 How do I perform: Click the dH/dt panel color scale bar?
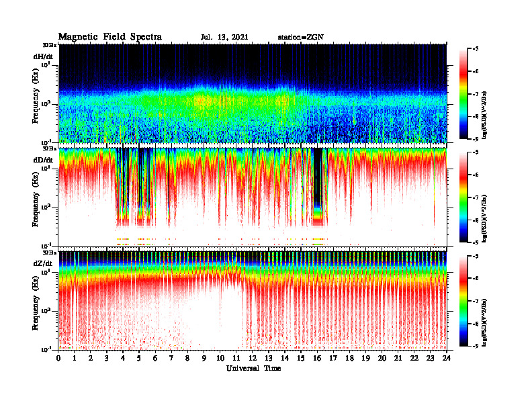(463, 94)
